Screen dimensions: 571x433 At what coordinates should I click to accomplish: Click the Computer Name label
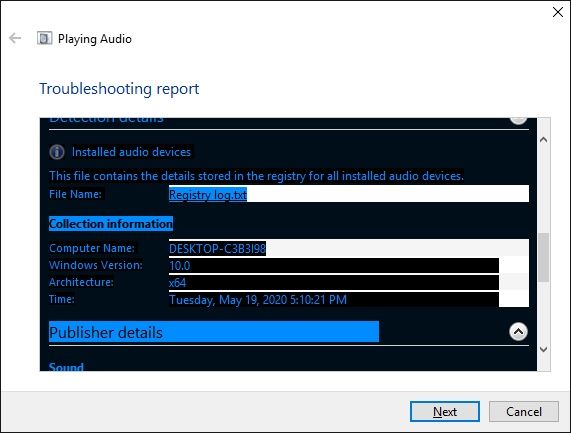[92, 248]
